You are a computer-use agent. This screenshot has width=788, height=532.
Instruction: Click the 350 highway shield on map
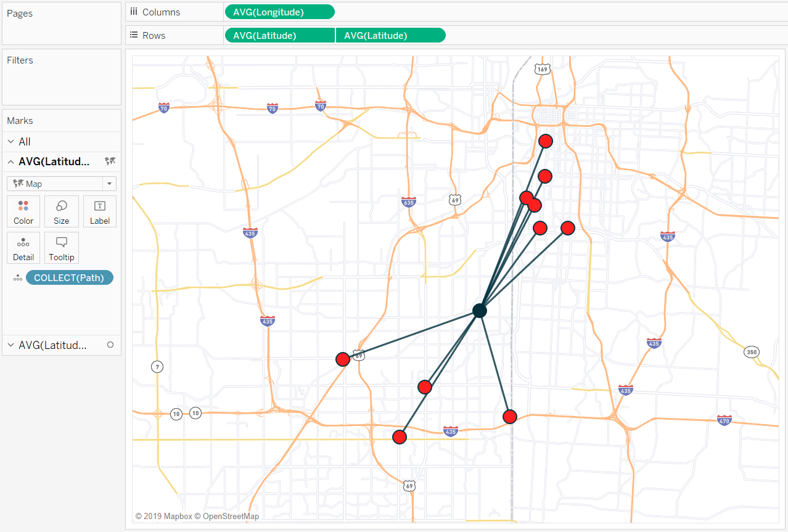(752, 352)
